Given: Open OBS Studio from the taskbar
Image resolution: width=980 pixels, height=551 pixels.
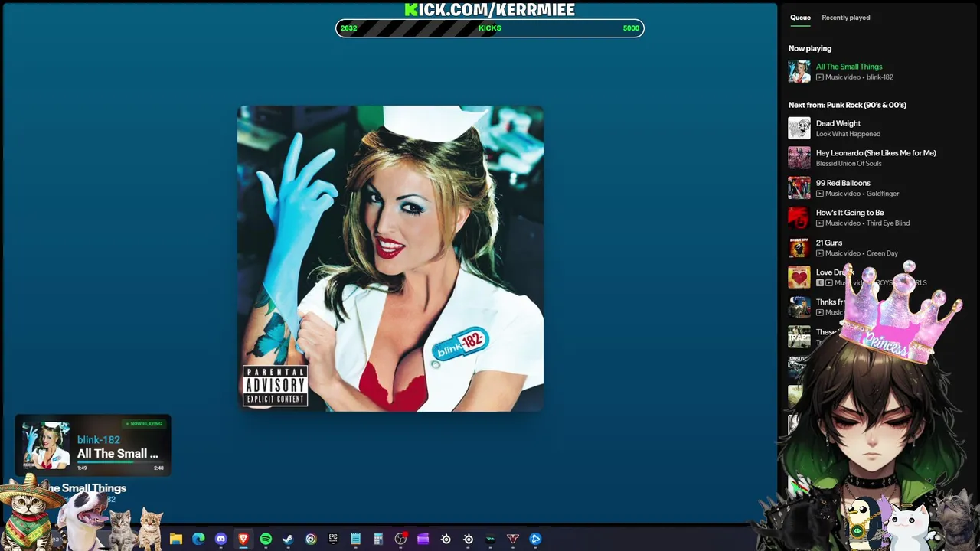Looking at the screenshot, I should (x=400, y=539).
